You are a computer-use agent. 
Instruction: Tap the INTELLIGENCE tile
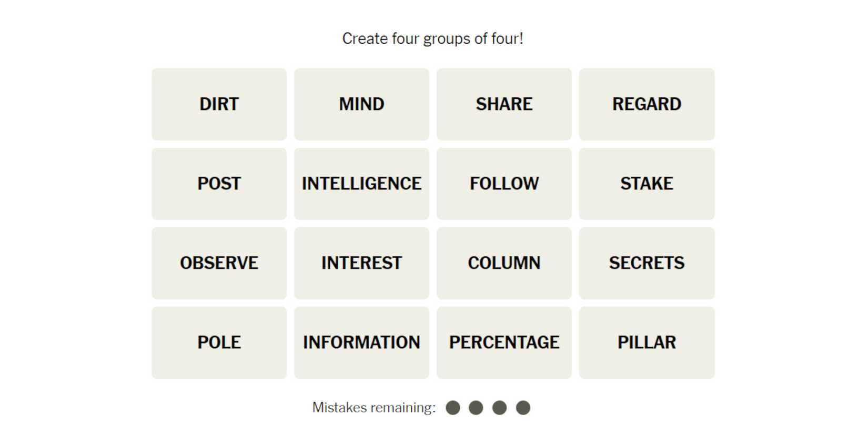[x=361, y=184]
